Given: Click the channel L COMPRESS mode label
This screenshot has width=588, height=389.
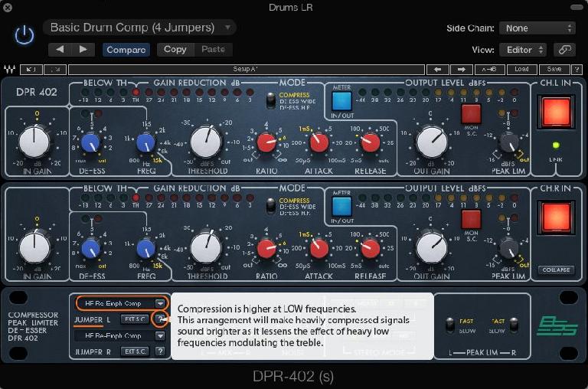Looking at the screenshot, I should tap(294, 95).
